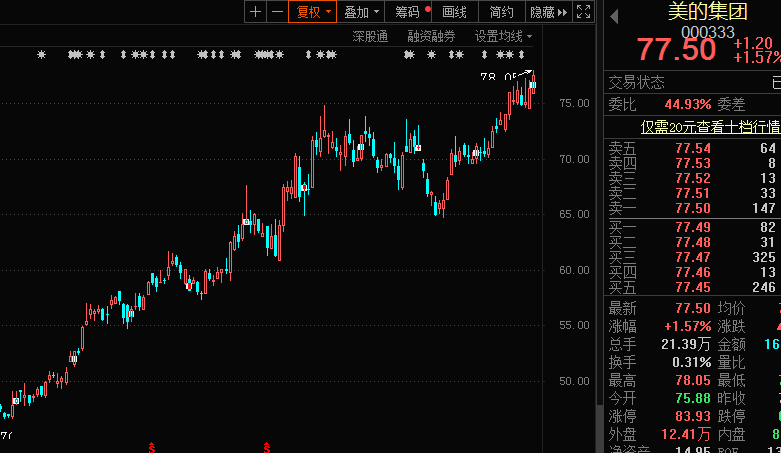Toggle the 简约 simple view mode

501,12
